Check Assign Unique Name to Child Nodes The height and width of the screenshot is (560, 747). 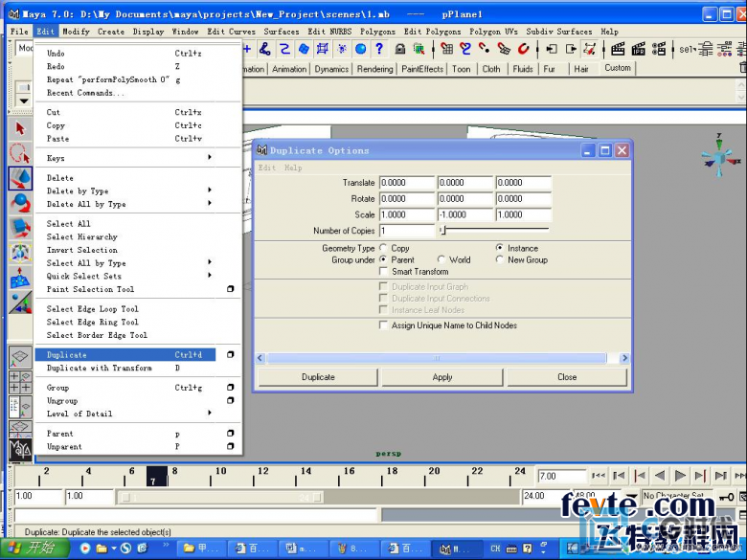[383, 325]
